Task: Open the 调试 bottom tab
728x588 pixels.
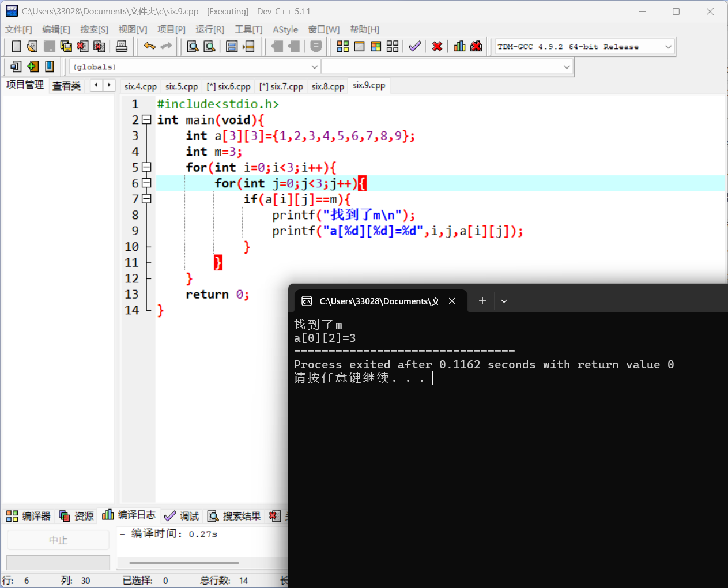Action: coord(181,516)
